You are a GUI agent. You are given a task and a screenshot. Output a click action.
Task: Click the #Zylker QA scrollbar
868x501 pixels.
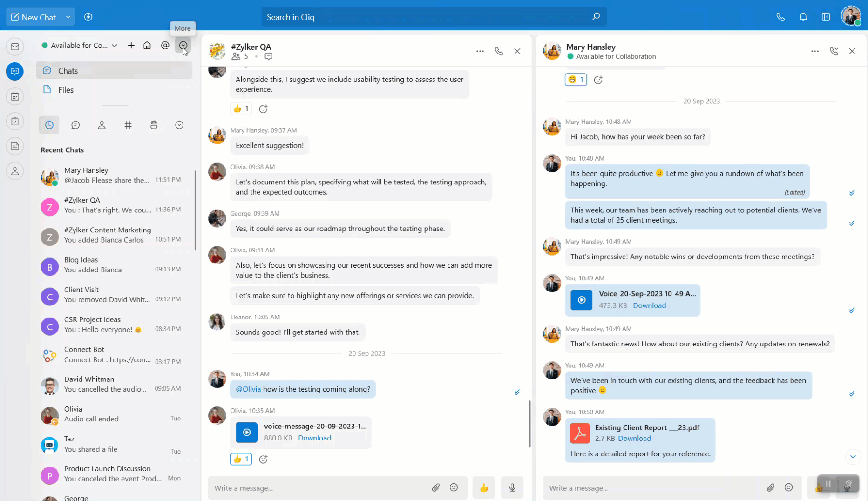(x=530, y=424)
